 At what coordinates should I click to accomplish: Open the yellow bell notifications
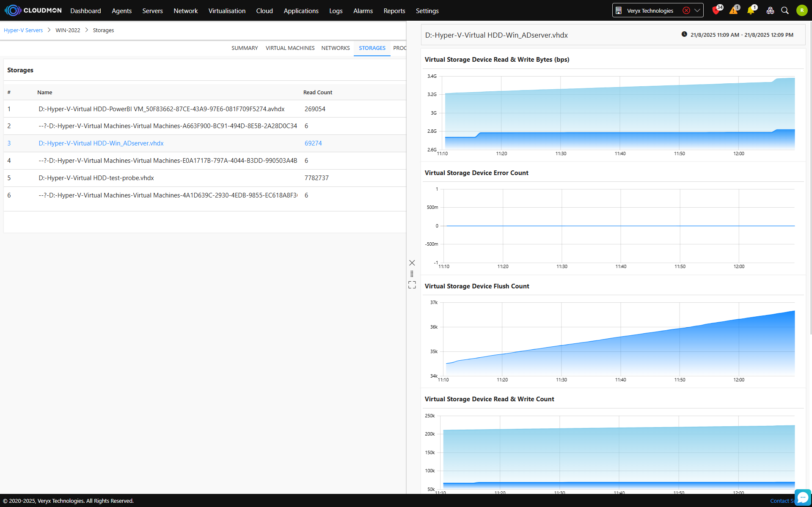pos(751,11)
